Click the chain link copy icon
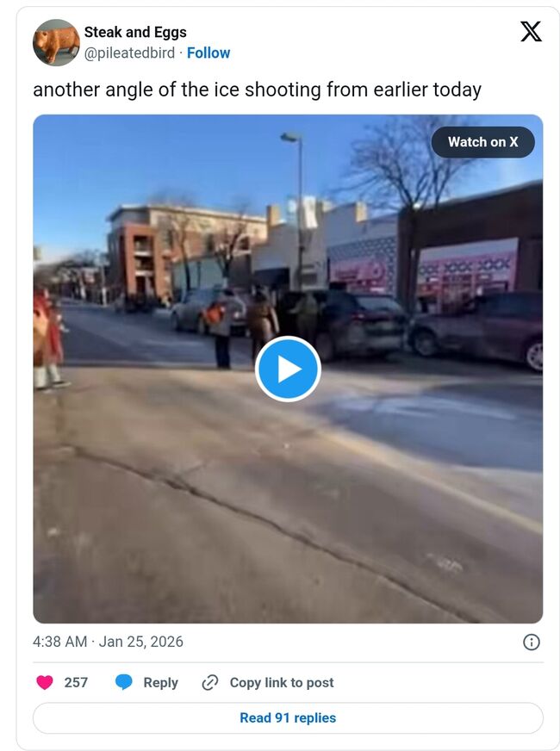 (210, 682)
